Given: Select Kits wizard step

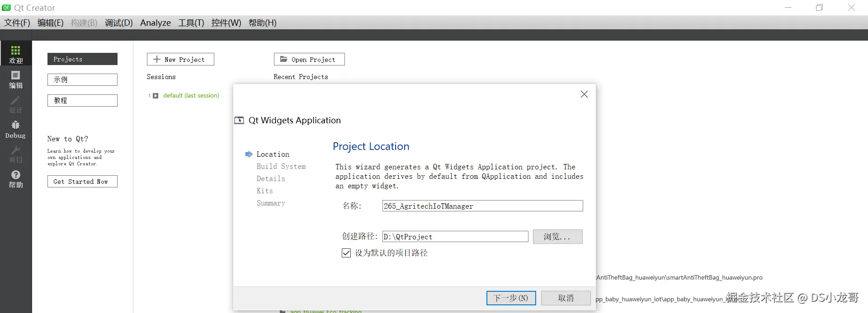Looking at the screenshot, I should point(264,191).
